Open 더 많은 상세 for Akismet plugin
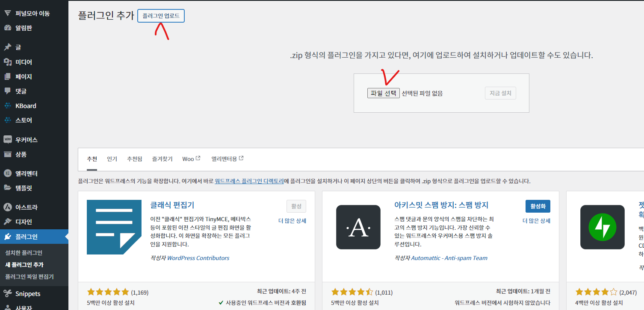This screenshot has width=644, height=310. tap(537, 221)
